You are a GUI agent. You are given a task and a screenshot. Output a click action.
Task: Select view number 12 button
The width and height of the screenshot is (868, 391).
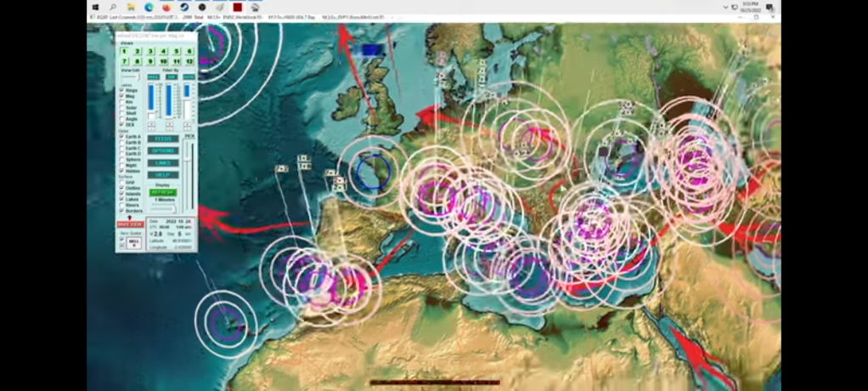pyautogui.click(x=189, y=61)
